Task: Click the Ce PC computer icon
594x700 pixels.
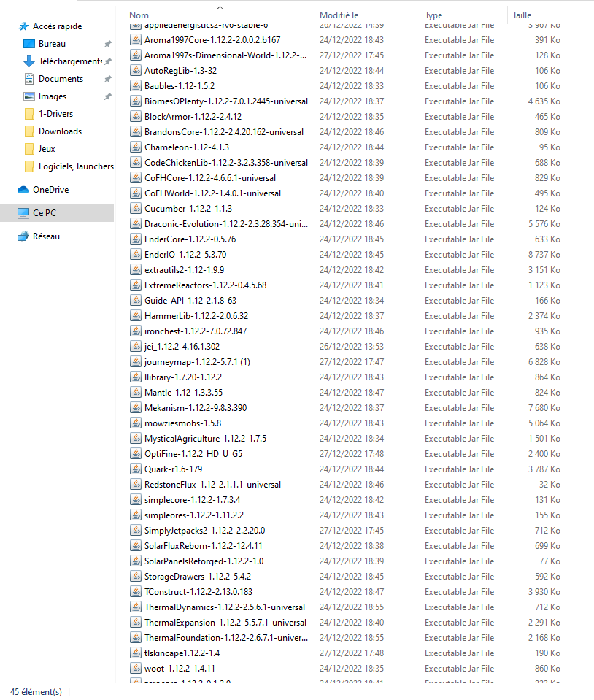Action: tap(23, 213)
